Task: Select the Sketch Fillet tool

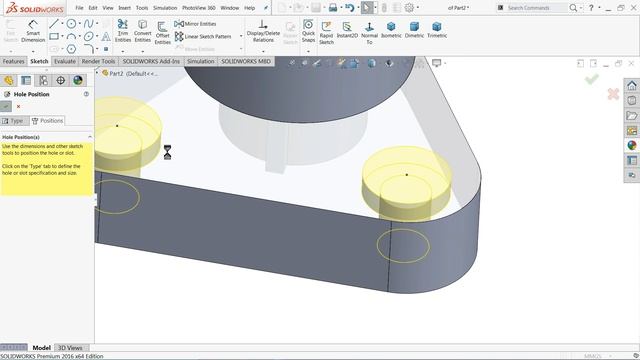Action: pos(89,49)
